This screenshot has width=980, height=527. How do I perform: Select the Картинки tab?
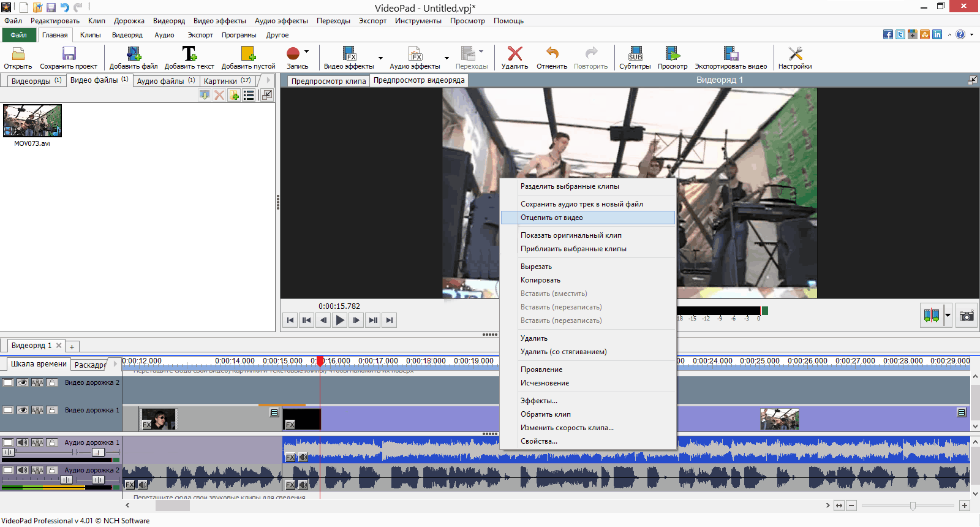click(x=227, y=81)
